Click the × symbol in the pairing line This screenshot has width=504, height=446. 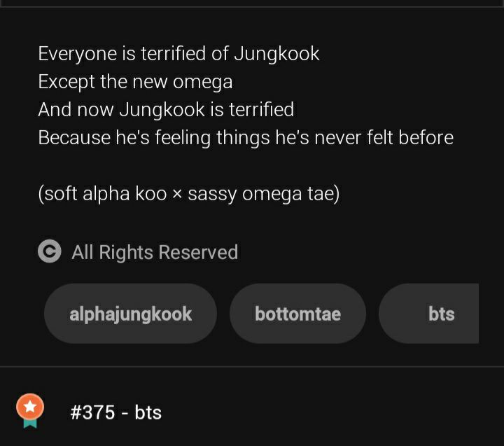pos(177,195)
